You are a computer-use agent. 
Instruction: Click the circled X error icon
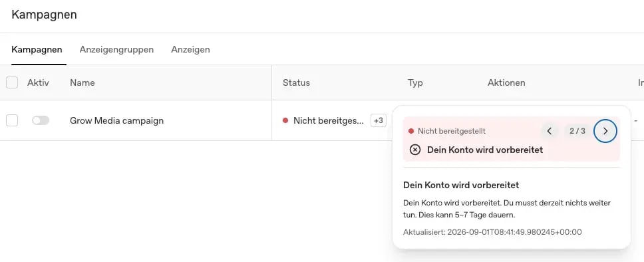tap(415, 150)
